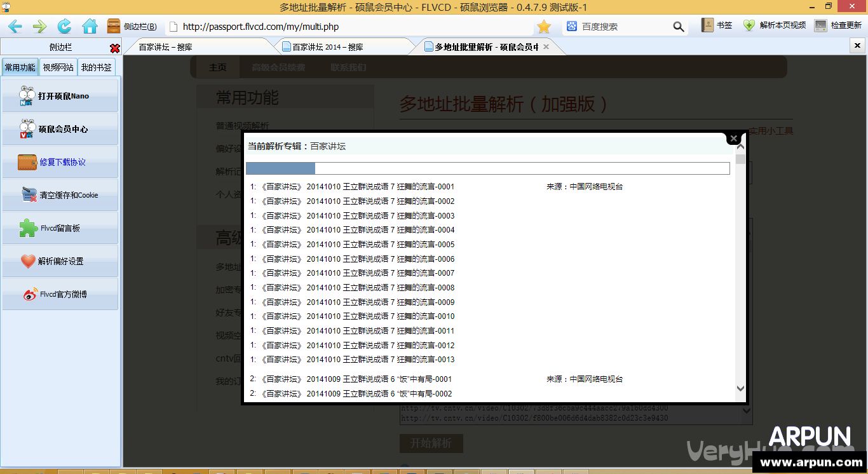Click the list row ending in 狂舞的流言-0011
Viewport: 868px width, 474px height.
pos(352,331)
